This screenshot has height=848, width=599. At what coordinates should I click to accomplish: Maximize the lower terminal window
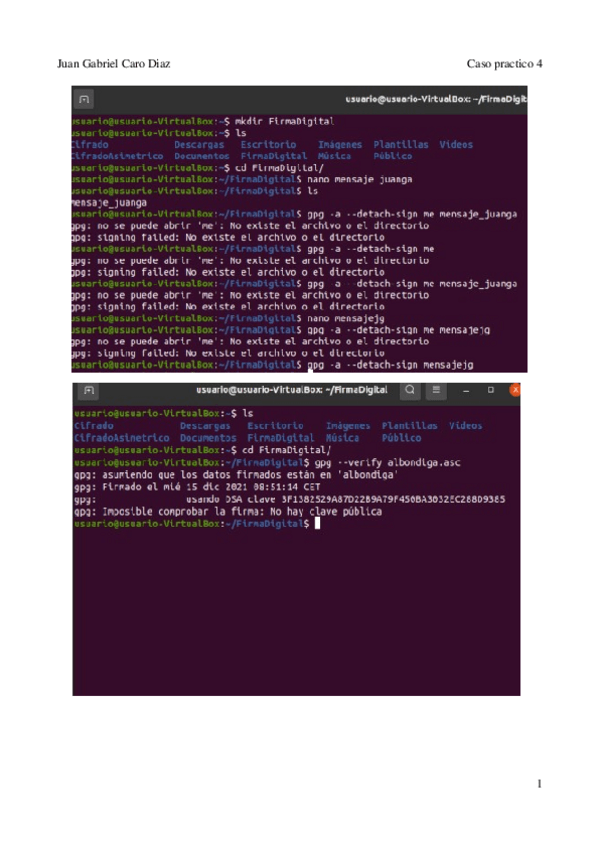pos(491,390)
